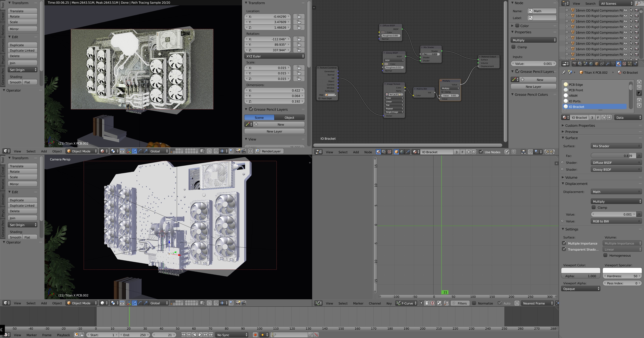Open the XYZ Euler rotation mode dropdown
The width and height of the screenshot is (644, 338).
(274, 56)
